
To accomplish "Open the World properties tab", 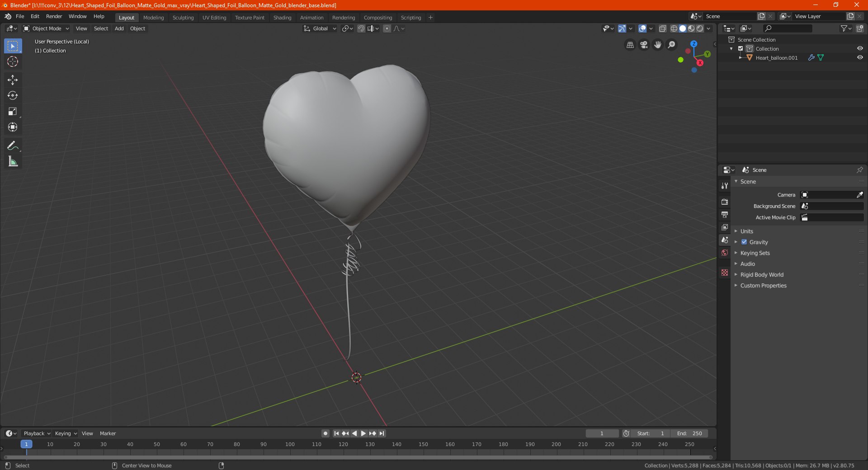I will pyautogui.click(x=725, y=253).
